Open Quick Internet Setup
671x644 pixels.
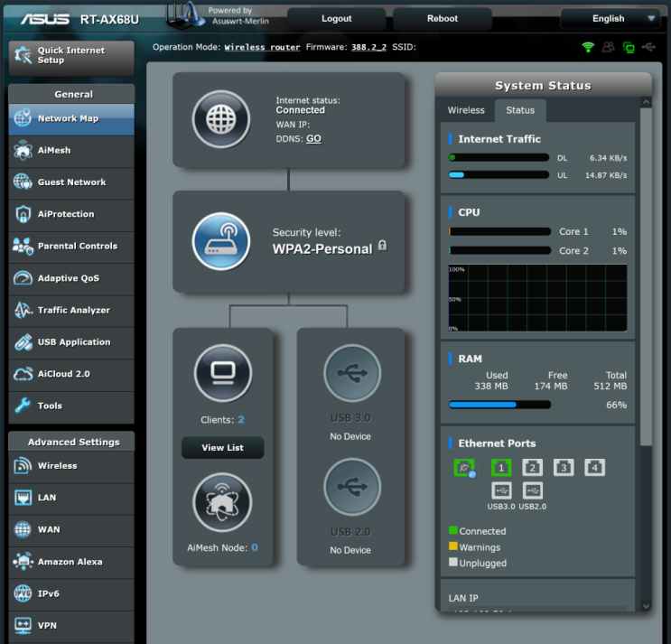(71, 58)
